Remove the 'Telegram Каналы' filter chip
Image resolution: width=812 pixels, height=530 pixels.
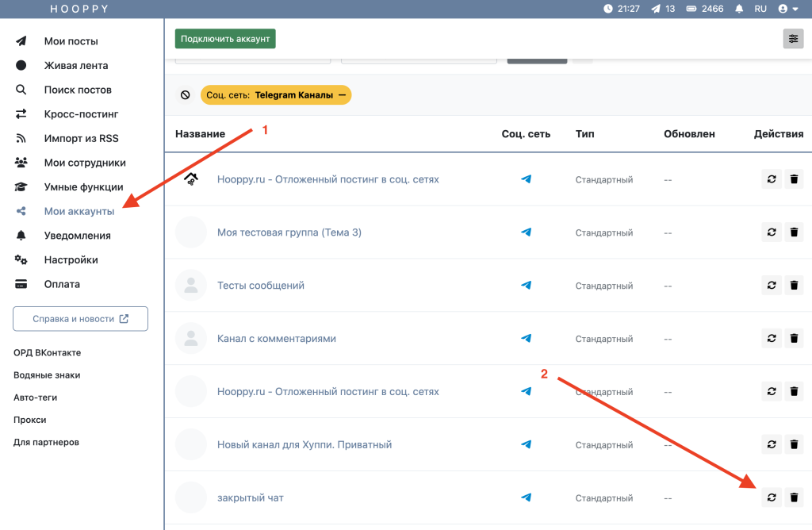[342, 95]
